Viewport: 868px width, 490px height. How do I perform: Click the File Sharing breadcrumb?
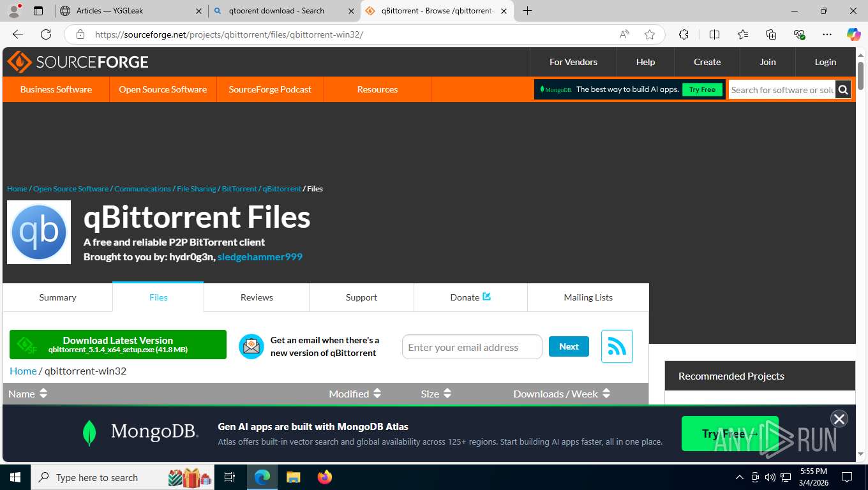pyautogui.click(x=197, y=189)
